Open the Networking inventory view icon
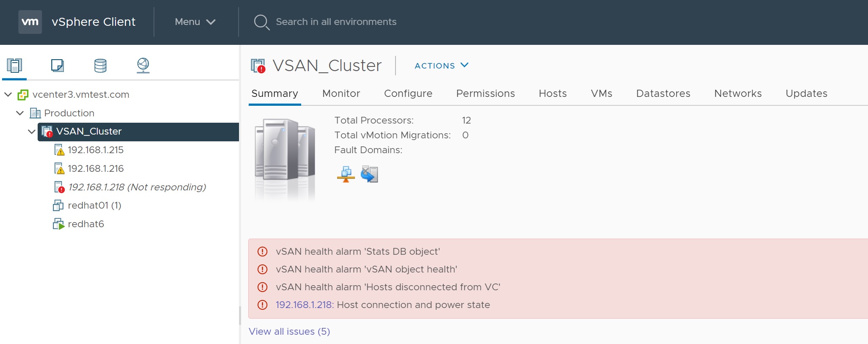 click(x=143, y=66)
